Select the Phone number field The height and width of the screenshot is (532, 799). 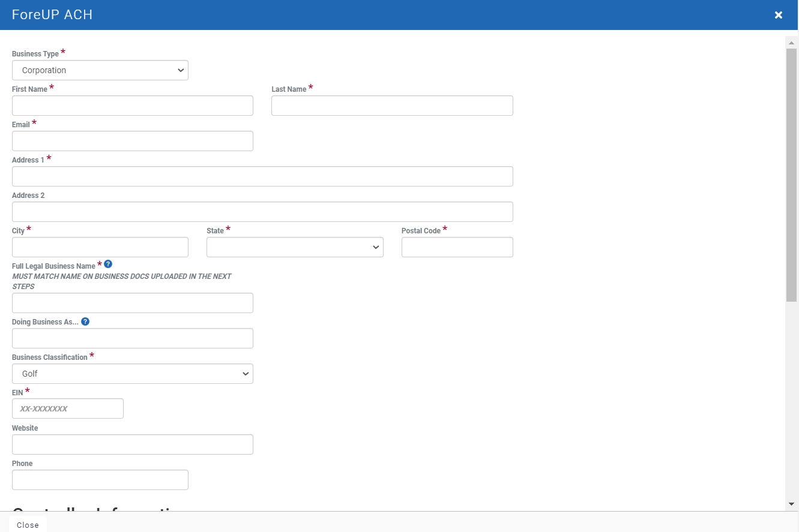coord(100,480)
